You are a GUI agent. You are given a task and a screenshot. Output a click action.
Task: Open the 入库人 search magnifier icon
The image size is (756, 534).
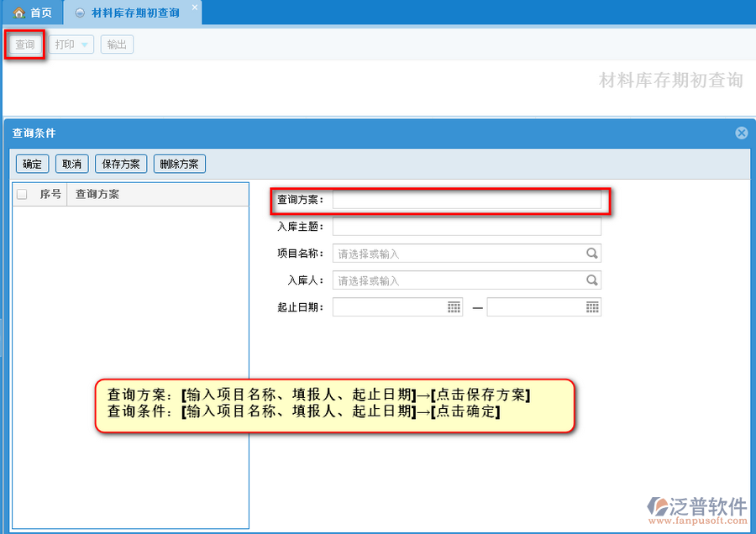tap(592, 280)
